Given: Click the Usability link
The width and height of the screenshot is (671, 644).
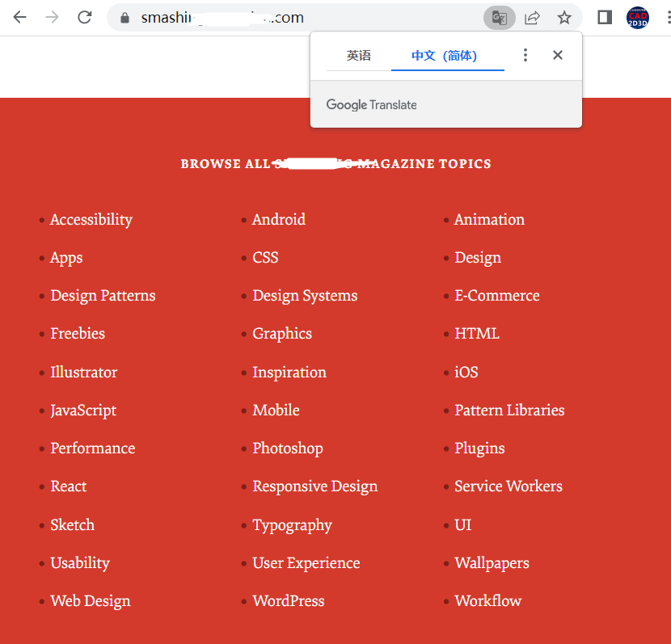Looking at the screenshot, I should point(80,564).
